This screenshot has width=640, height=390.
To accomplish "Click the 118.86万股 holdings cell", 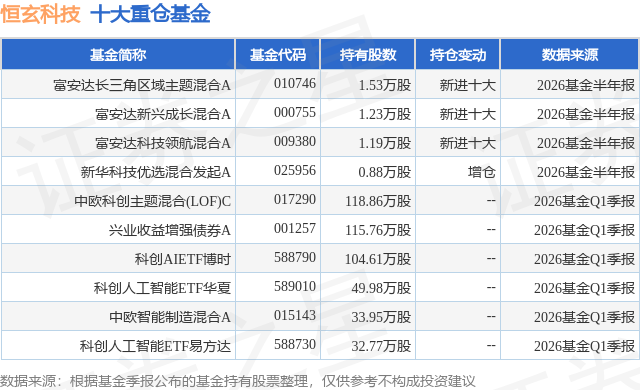I will [378, 201].
